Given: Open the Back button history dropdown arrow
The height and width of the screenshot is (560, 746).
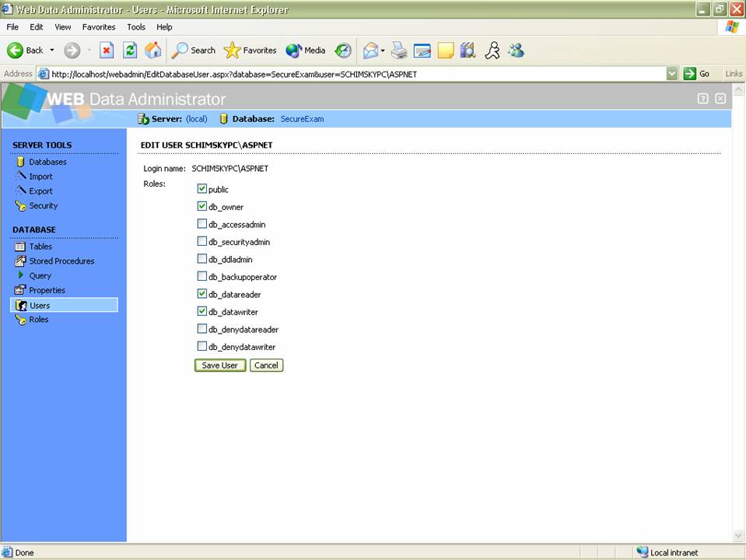Looking at the screenshot, I should point(52,50).
